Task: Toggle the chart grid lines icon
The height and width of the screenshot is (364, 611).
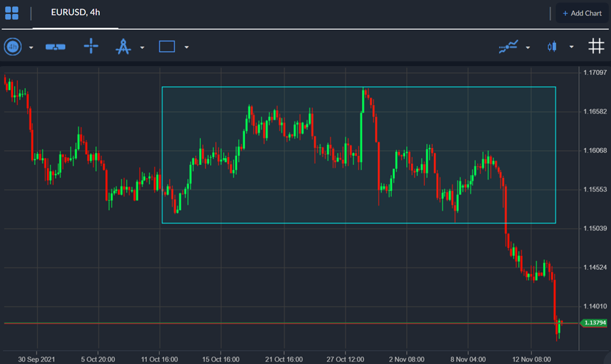Action: pos(596,46)
